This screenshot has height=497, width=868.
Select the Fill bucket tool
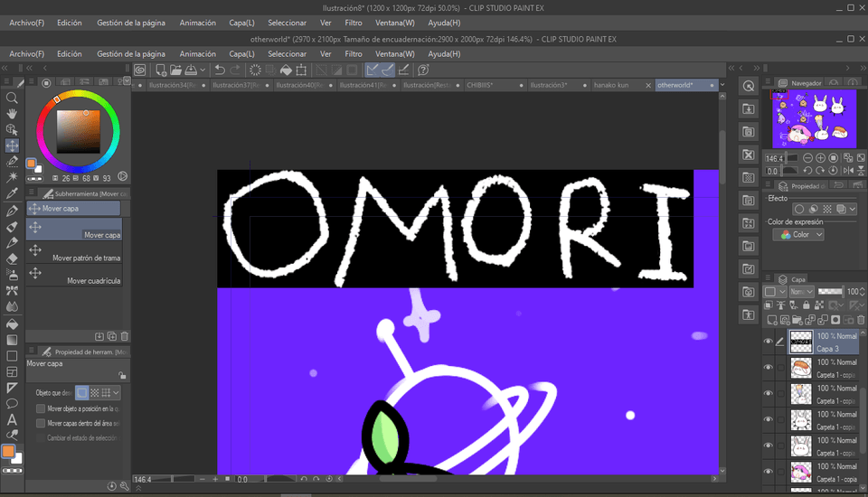coord(12,324)
